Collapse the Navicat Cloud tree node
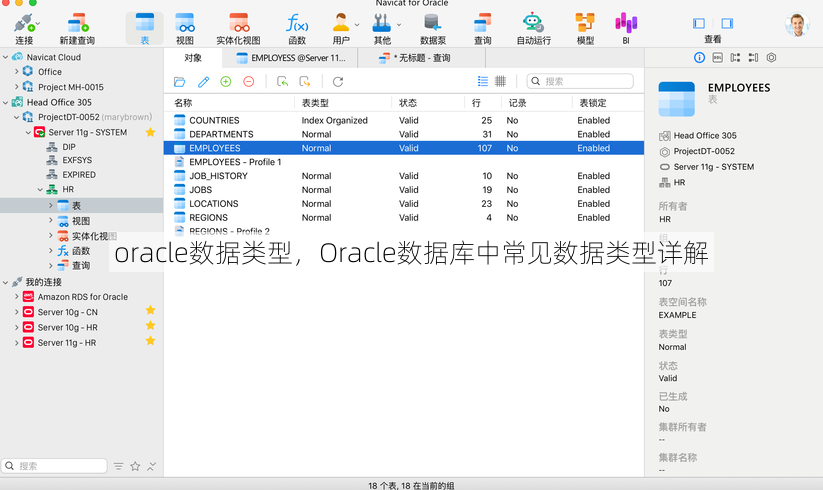The width and height of the screenshot is (823, 490). click(x=6, y=57)
